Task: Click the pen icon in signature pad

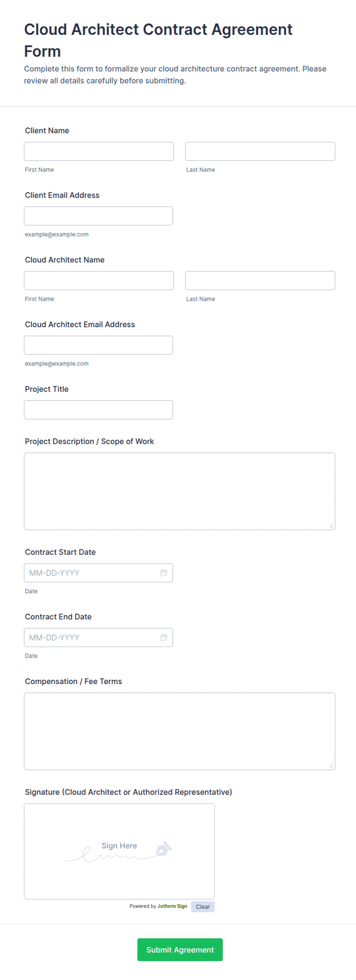Action: click(x=163, y=849)
